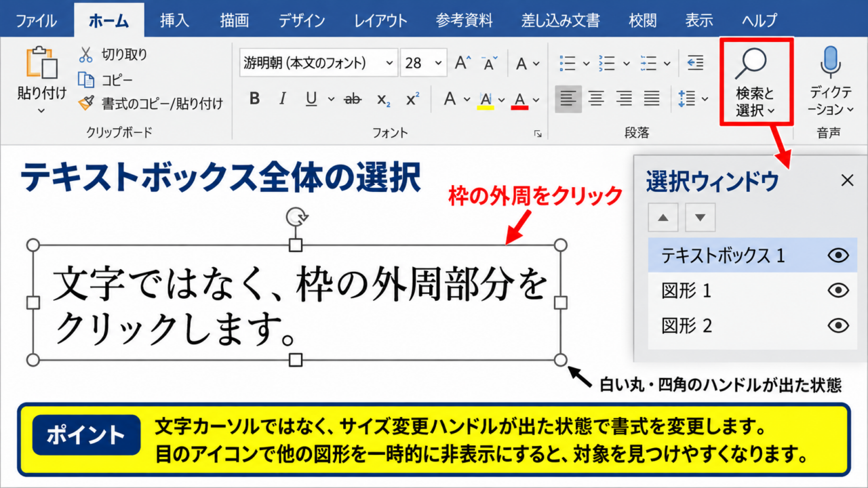This screenshot has width=868, height=488.
Task: Justify the paragraph text
Action: coord(652,99)
